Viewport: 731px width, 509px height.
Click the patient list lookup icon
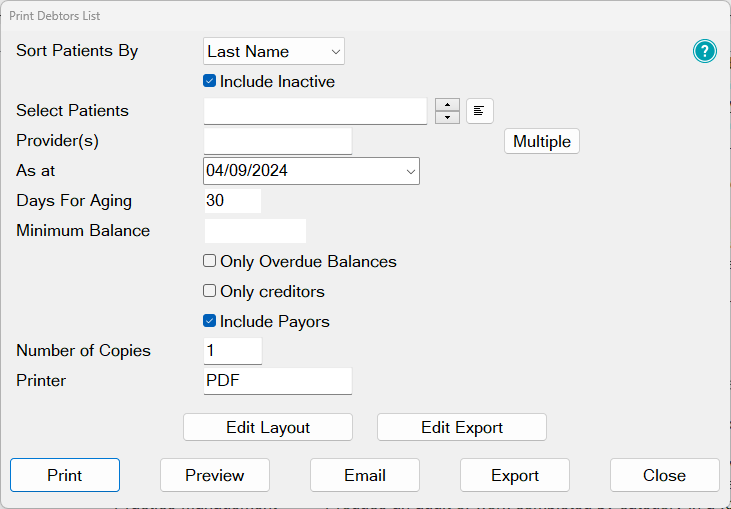pos(480,111)
